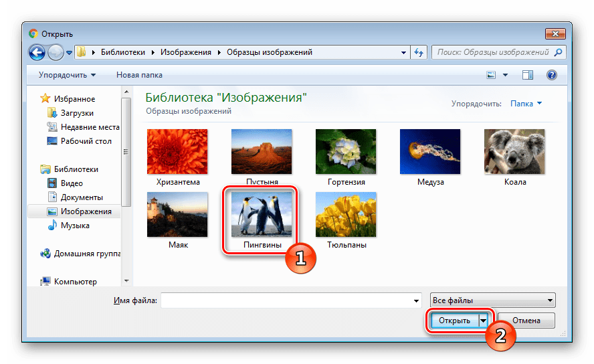Expand the Открыть button split arrow

[x=484, y=321]
